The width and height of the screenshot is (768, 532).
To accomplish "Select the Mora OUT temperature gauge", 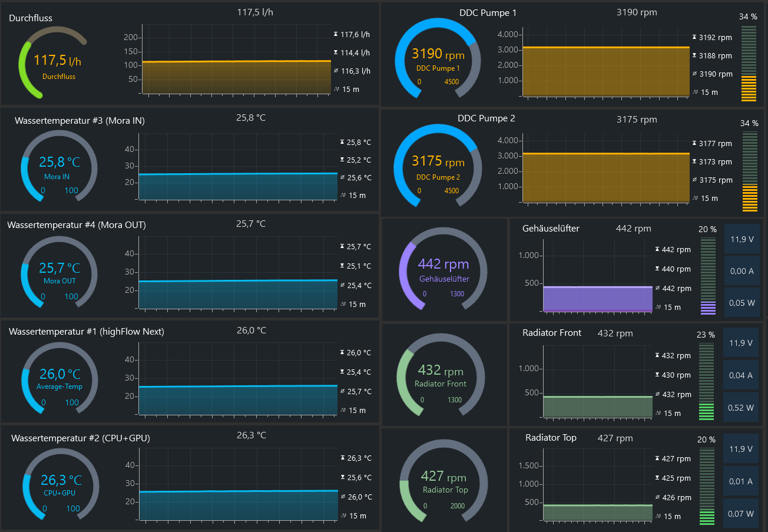I will 59,272.
